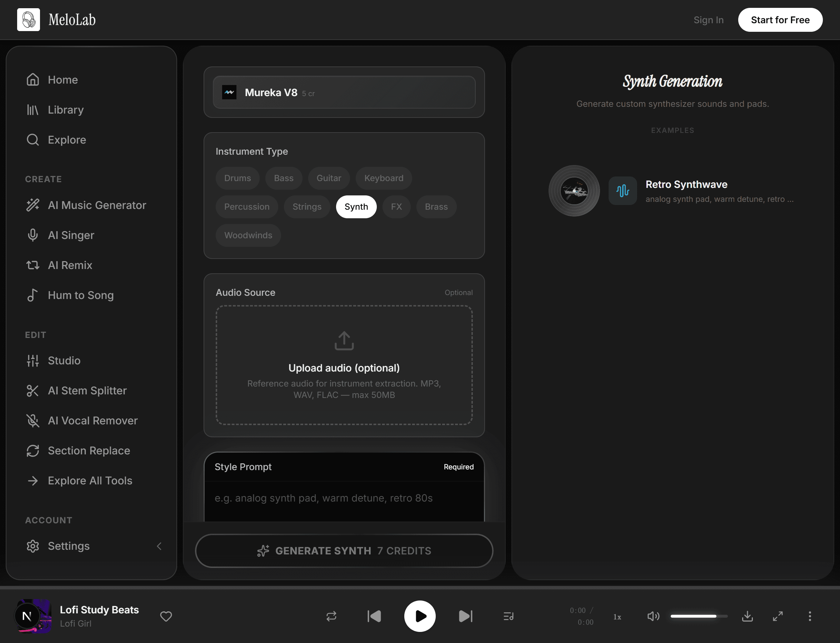The image size is (840, 643).
Task: Expand the player to fullscreen
Action: [777, 616]
